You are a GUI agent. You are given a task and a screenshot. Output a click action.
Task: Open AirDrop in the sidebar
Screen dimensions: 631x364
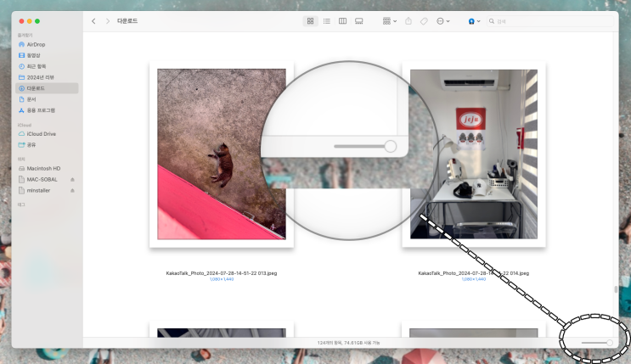click(x=47, y=44)
